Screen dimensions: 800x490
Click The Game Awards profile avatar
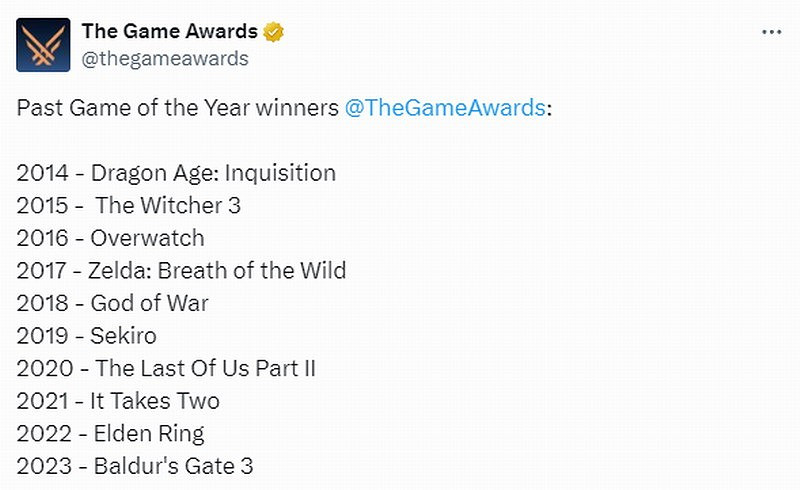coord(43,44)
